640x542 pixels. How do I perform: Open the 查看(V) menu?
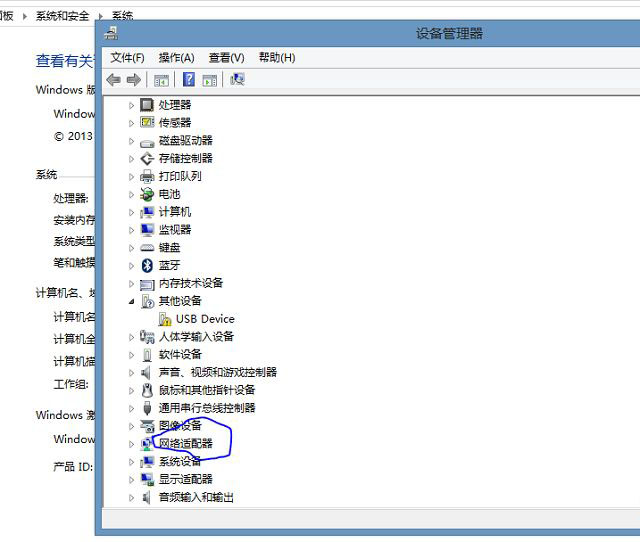[227, 58]
